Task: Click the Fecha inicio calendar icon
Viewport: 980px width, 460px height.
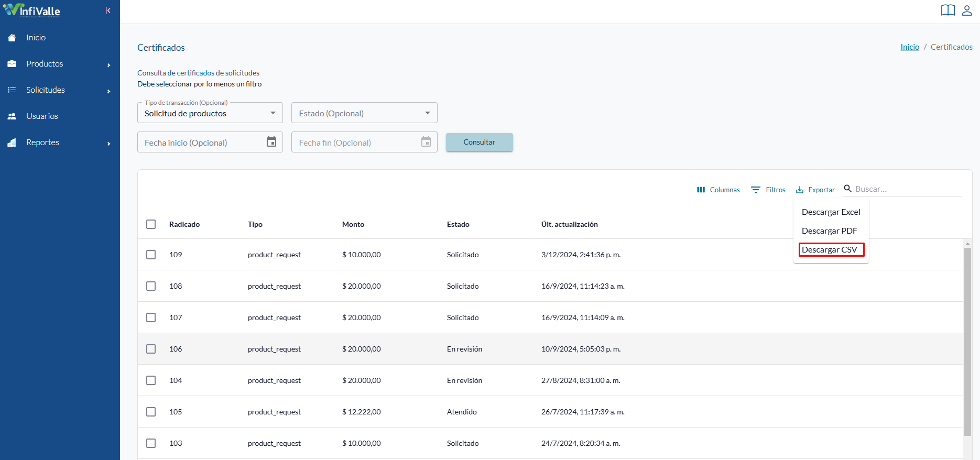Action: [x=271, y=142]
